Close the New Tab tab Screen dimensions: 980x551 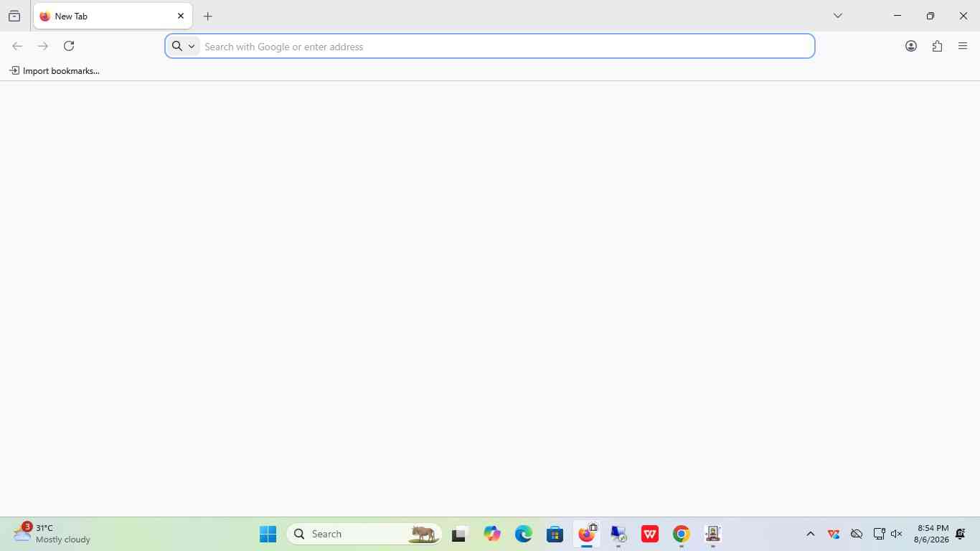[x=181, y=16]
